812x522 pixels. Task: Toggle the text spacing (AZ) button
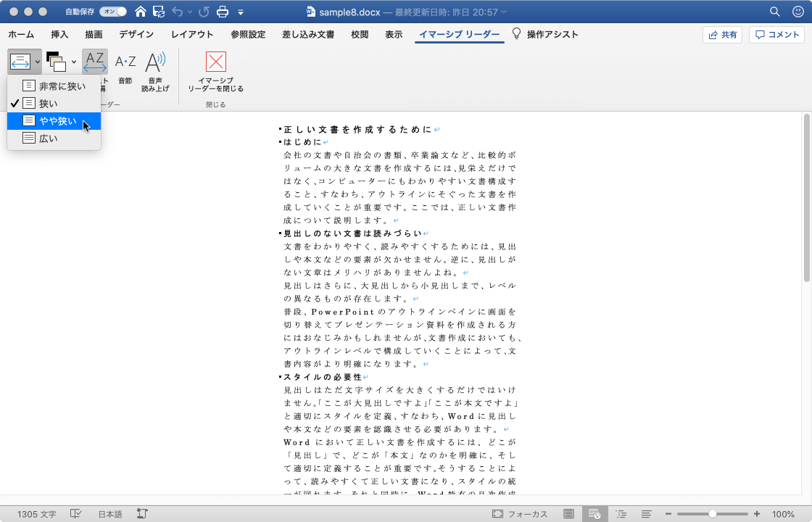pyautogui.click(x=95, y=62)
